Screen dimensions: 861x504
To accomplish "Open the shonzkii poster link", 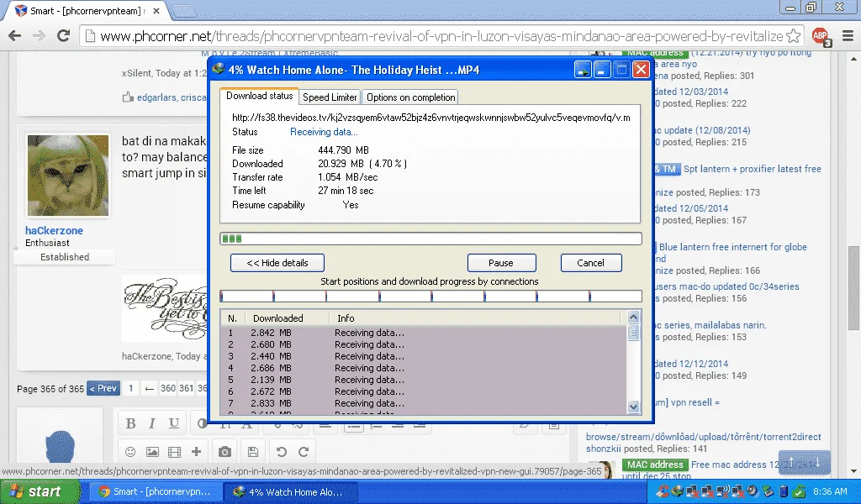I will [x=603, y=449].
